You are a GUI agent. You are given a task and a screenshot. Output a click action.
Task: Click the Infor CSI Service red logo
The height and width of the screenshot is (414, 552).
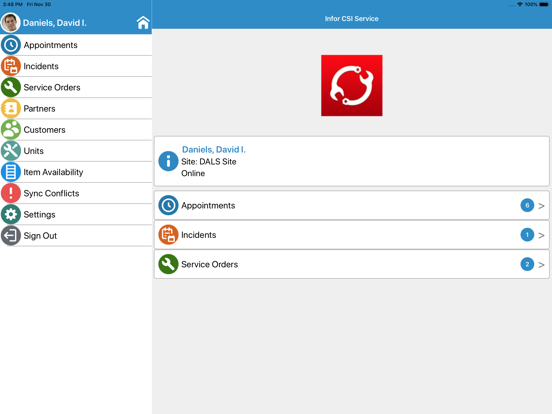[351, 85]
